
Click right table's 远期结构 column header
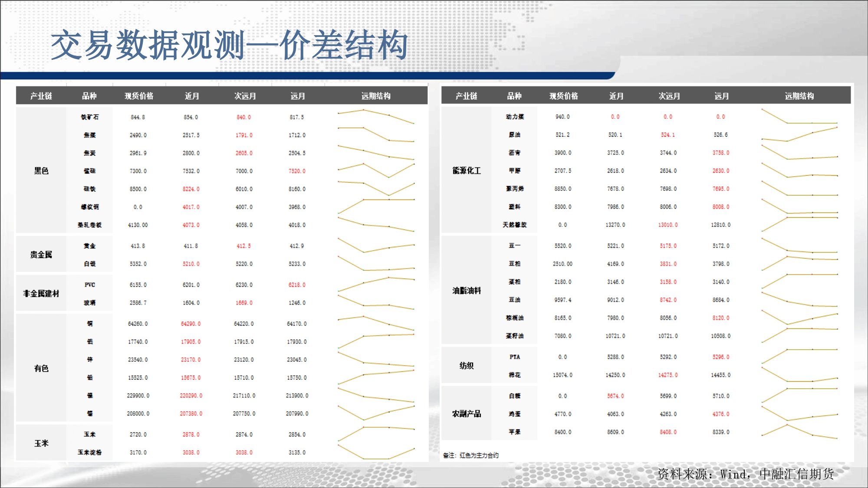(799, 96)
